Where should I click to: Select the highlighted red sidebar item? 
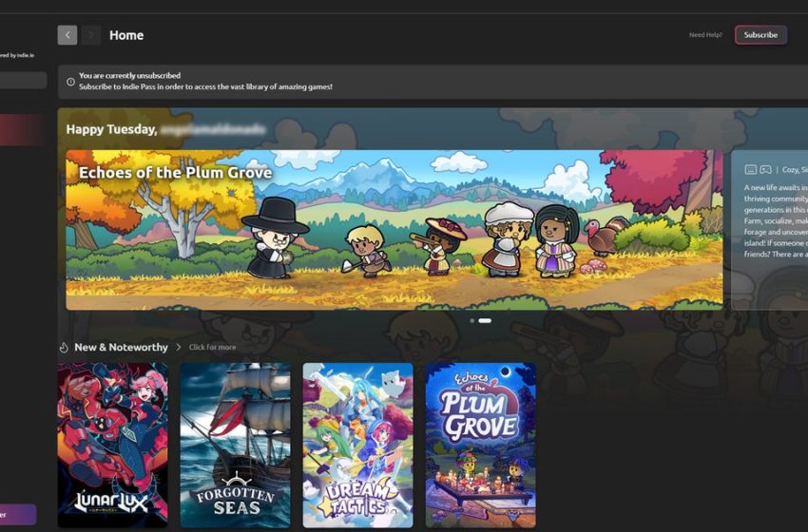tap(22, 129)
